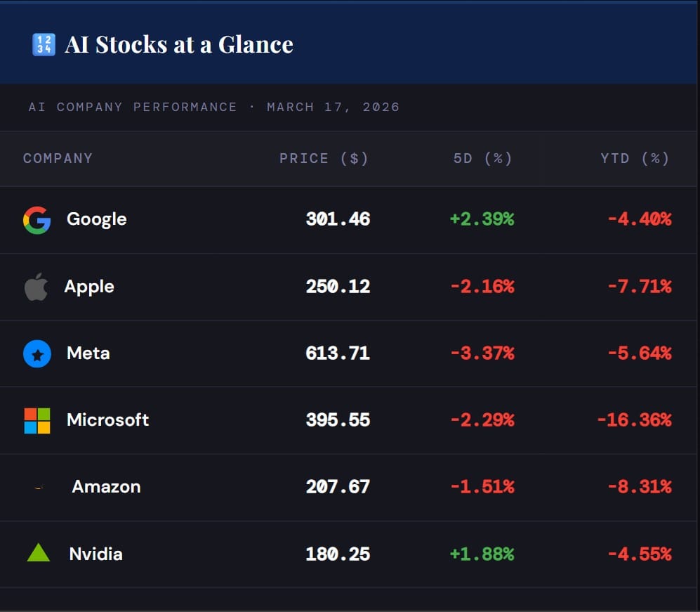Screen dimensions: 700x612
Task: Click the Microsoft logo icon
Action: [x=37, y=420]
